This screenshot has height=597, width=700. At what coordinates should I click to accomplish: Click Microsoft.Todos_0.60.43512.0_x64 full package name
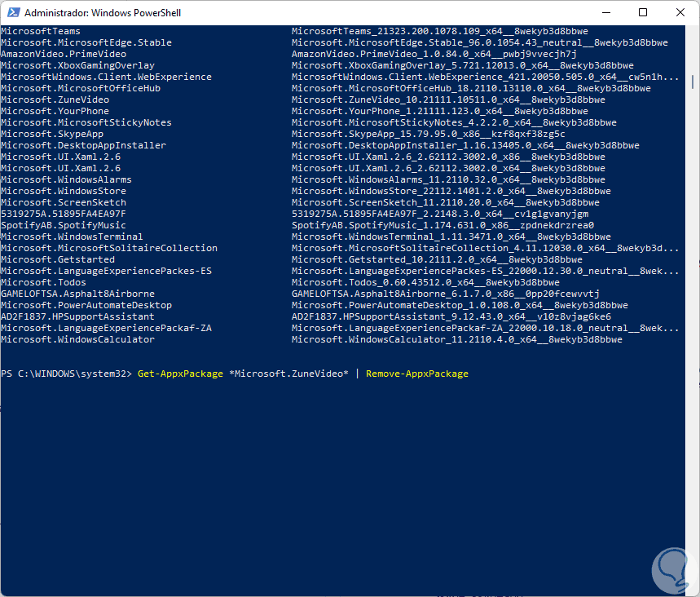[x=425, y=282]
